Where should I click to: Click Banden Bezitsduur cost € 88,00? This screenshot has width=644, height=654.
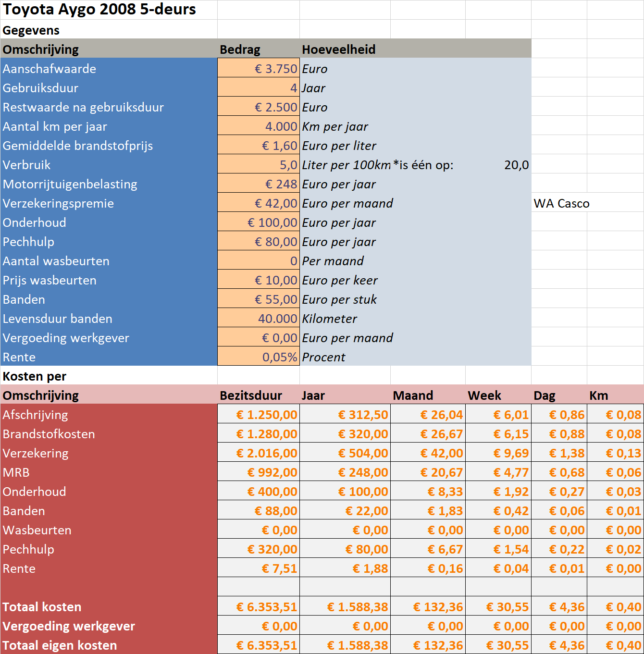click(259, 510)
